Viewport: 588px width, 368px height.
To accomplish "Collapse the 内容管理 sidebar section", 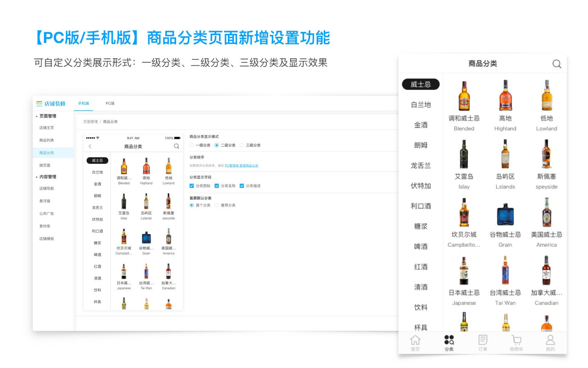I will pos(47,177).
